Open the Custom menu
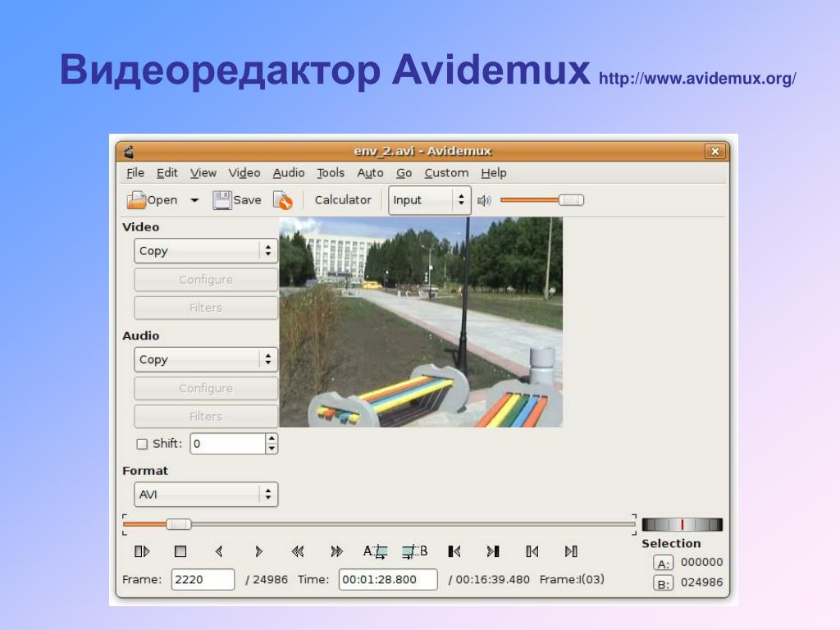 click(446, 173)
